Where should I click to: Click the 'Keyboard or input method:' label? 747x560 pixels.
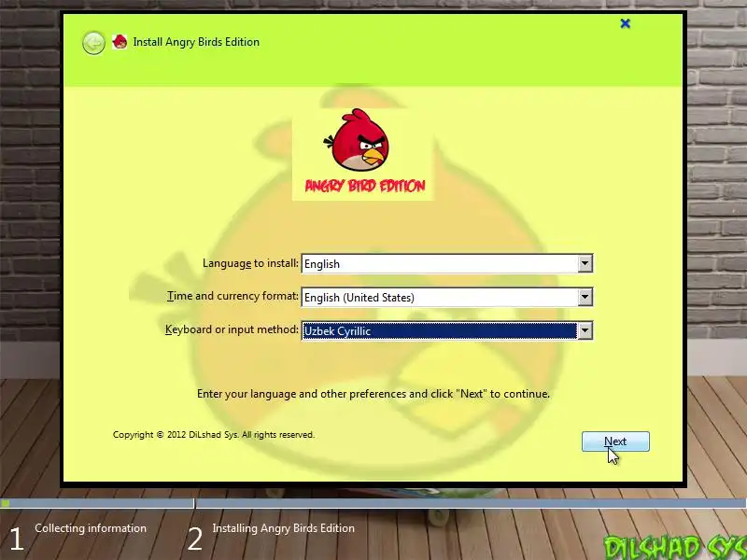pyautogui.click(x=232, y=329)
